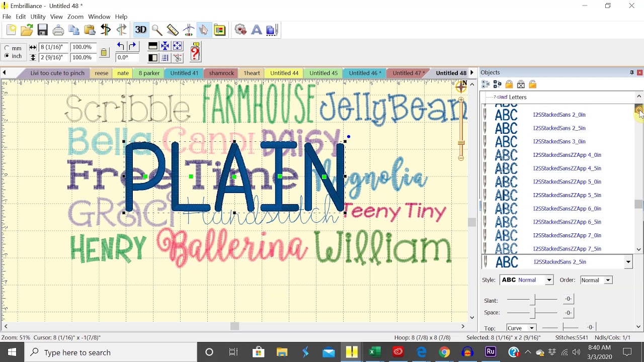Click the black-over-white flip vertical icon
Screen dimensions: 644x362
[152, 47]
